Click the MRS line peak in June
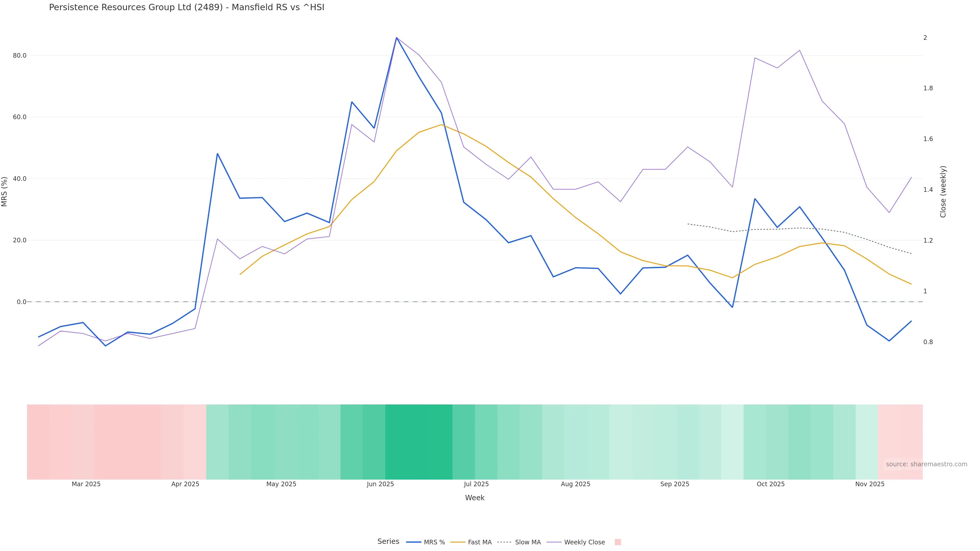The height and width of the screenshot is (551, 980). pyautogui.click(x=396, y=38)
